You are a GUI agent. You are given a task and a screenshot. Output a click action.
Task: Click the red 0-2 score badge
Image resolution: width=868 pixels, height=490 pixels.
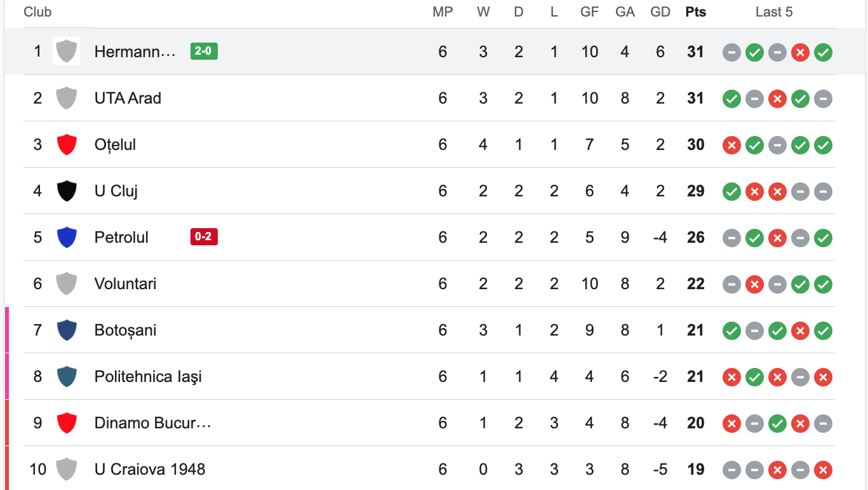[204, 237]
